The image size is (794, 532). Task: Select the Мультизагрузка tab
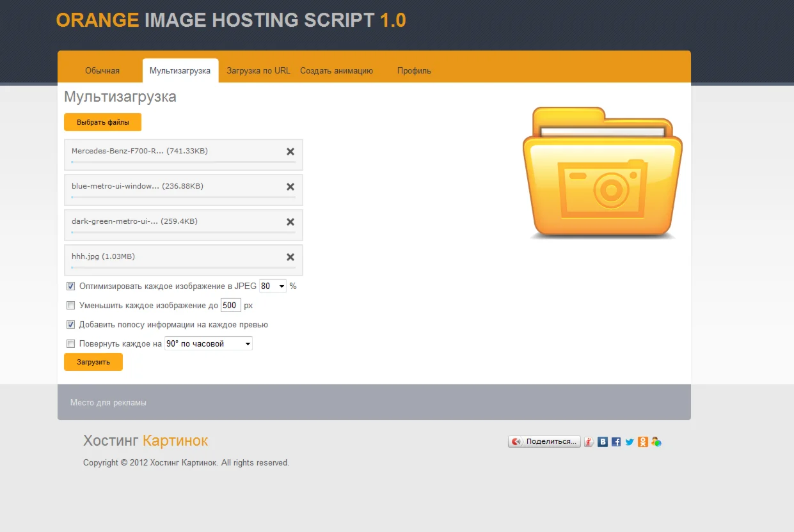click(180, 71)
